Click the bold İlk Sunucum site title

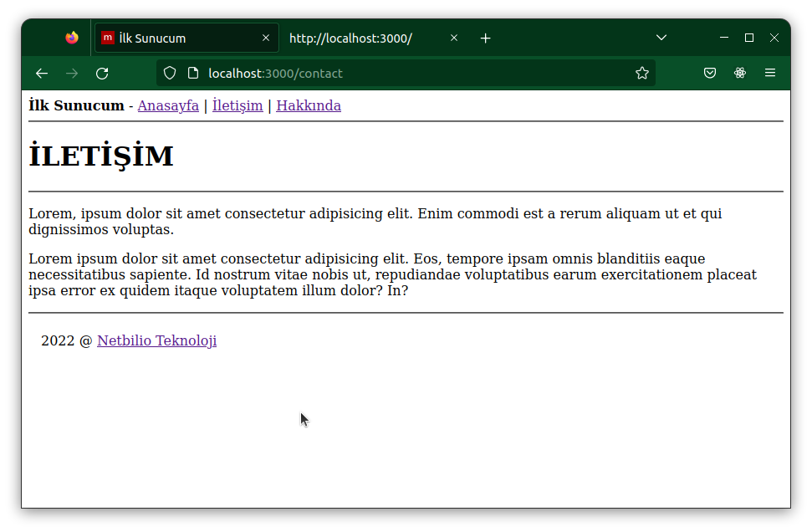[77, 105]
